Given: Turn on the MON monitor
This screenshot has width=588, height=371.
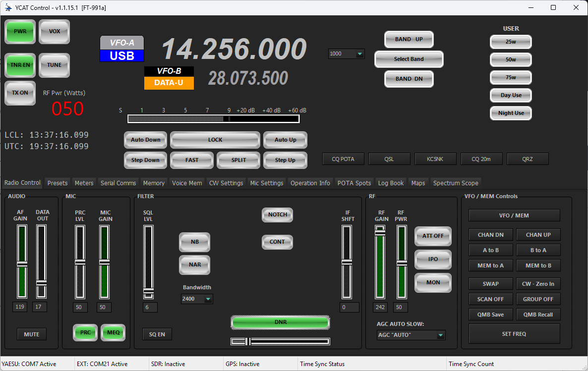Looking at the screenshot, I should point(433,282).
